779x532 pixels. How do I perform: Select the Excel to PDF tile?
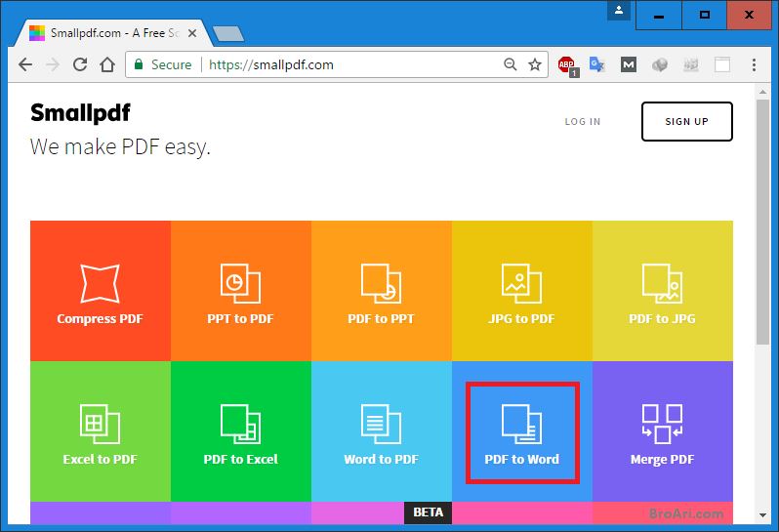[x=101, y=431]
